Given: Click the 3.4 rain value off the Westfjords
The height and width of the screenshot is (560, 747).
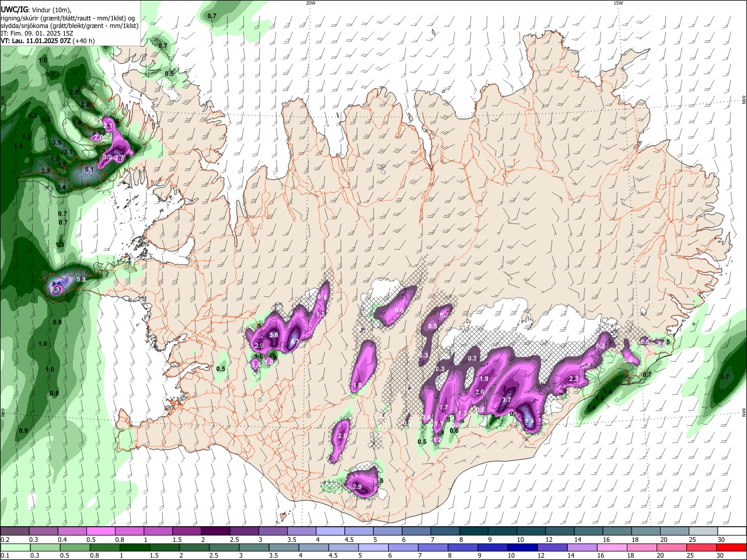Looking at the screenshot, I should [61, 187].
